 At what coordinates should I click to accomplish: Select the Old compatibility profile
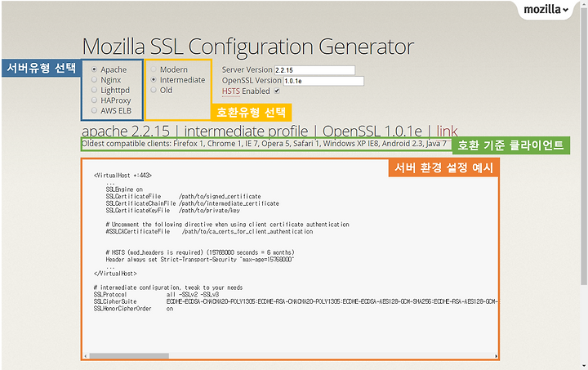coord(154,90)
